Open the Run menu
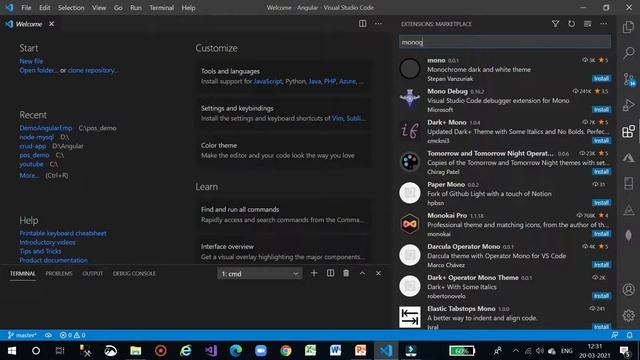This screenshot has height=360, width=640. [x=136, y=8]
